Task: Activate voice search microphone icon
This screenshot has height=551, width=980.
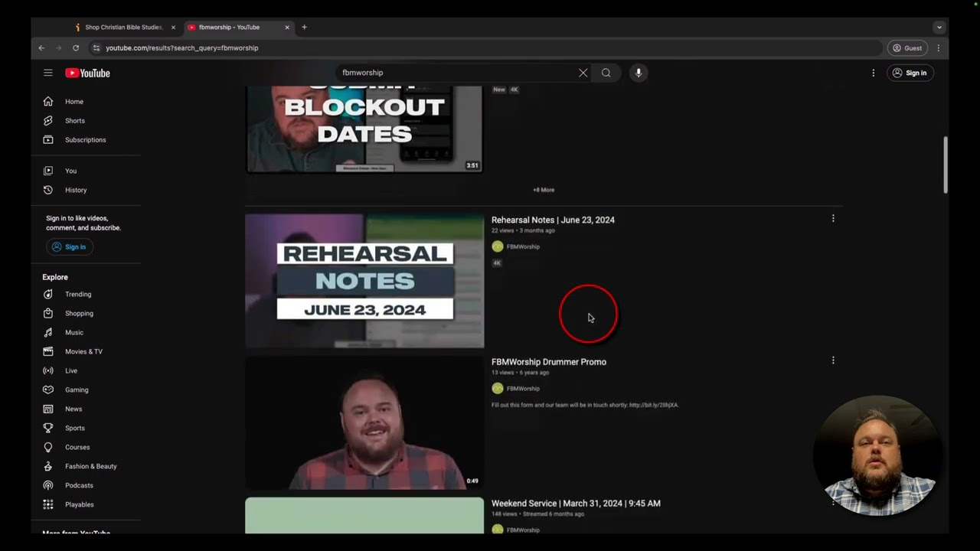Action: [639, 73]
